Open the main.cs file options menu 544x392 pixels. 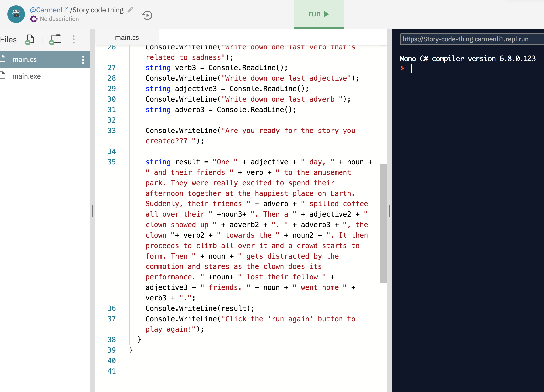coord(83,60)
